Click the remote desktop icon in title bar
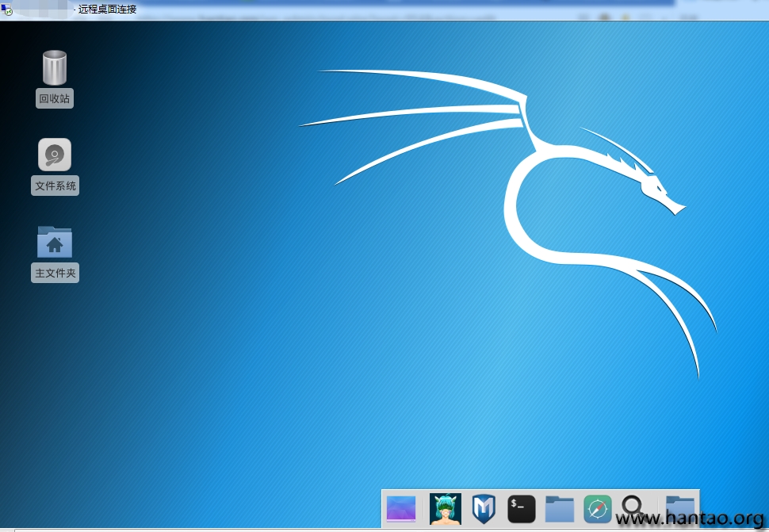This screenshot has width=769, height=532. click(7, 9)
